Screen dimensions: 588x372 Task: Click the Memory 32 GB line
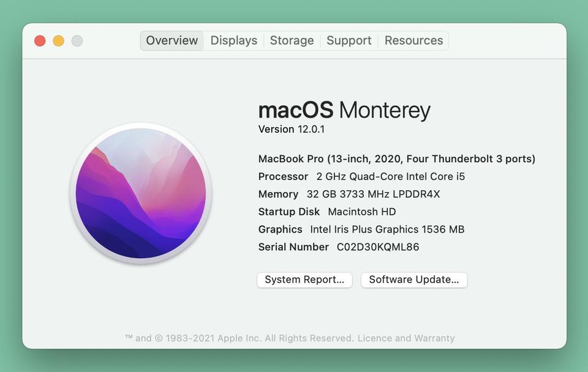point(349,195)
